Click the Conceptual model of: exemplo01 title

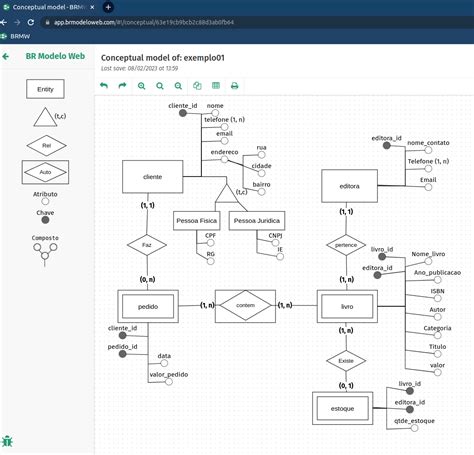tap(163, 58)
